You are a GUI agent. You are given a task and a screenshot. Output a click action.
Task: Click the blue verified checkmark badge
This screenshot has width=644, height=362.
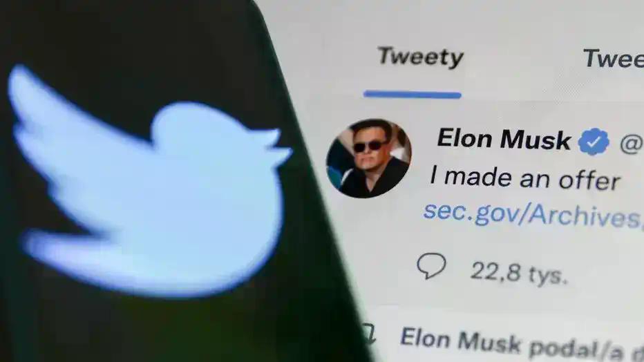click(594, 142)
